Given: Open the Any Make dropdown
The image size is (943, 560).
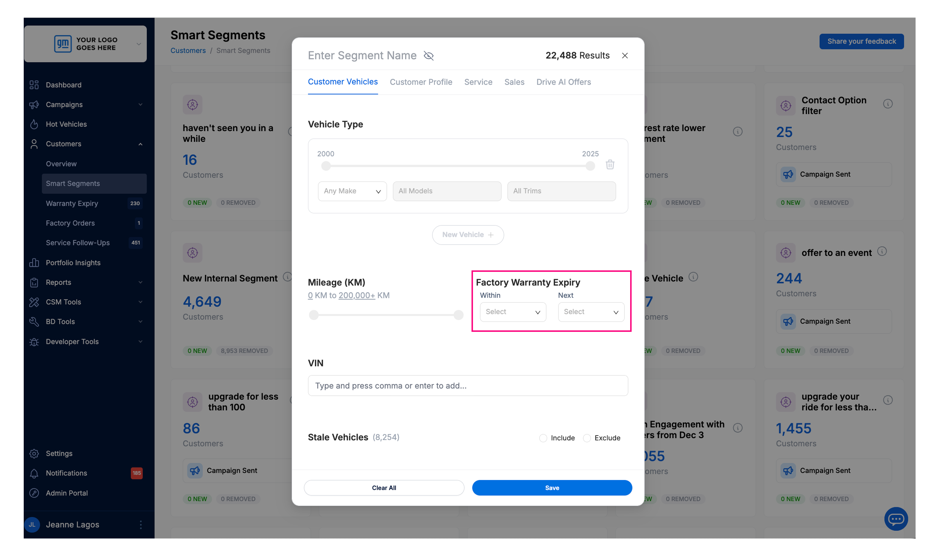Looking at the screenshot, I should click(x=352, y=191).
